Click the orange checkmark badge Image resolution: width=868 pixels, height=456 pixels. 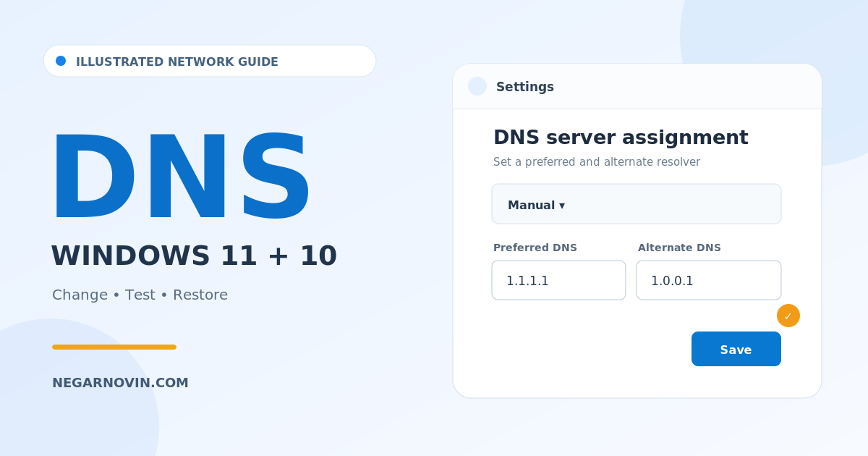pos(788,316)
